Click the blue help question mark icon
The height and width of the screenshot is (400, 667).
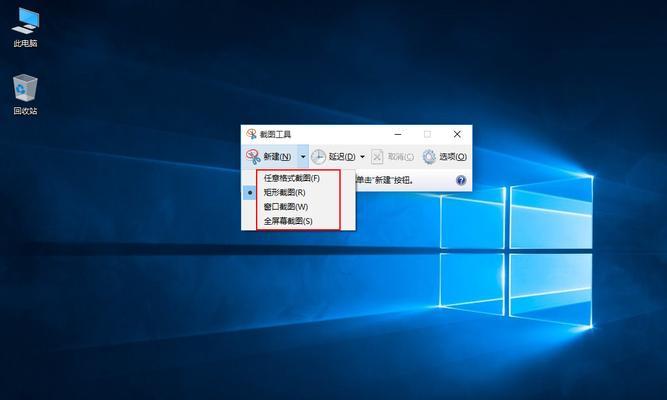(461, 180)
